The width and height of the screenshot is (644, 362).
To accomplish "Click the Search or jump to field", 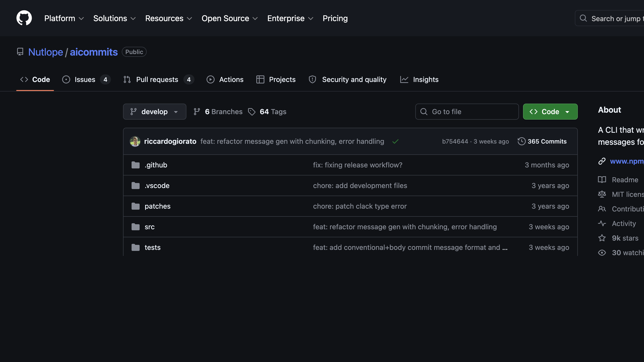I will tap(610, 18).
